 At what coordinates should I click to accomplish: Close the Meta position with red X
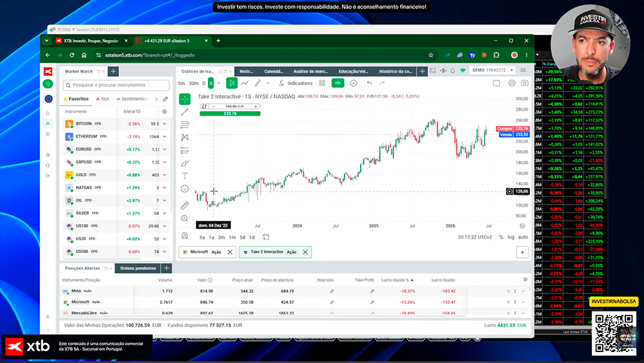coord(508,291)
